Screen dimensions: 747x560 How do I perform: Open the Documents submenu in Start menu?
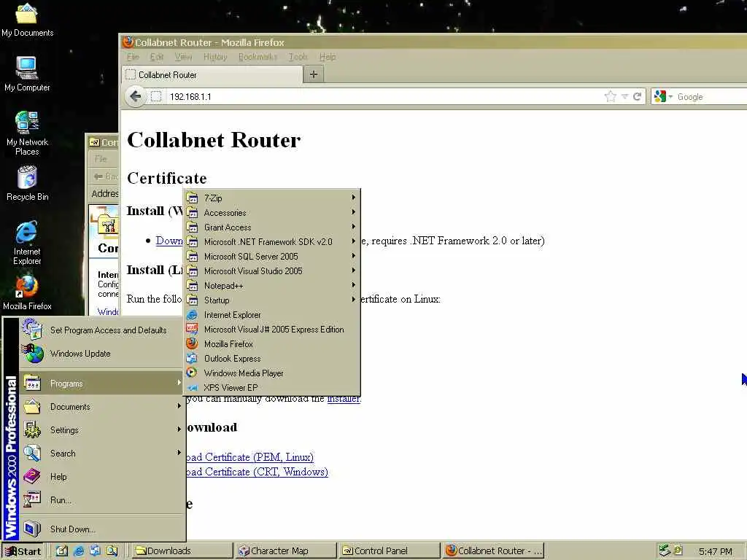click(x=102, y=407)
